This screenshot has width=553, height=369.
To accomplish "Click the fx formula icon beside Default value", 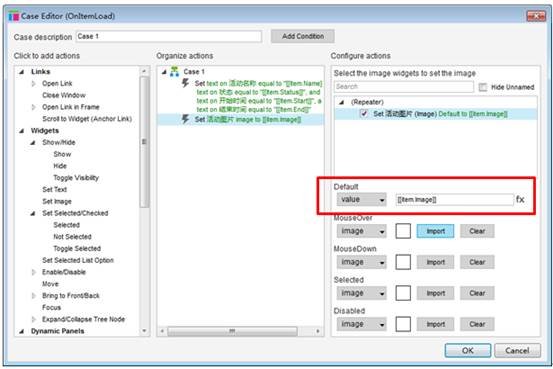I will click(x=520, y=199).
